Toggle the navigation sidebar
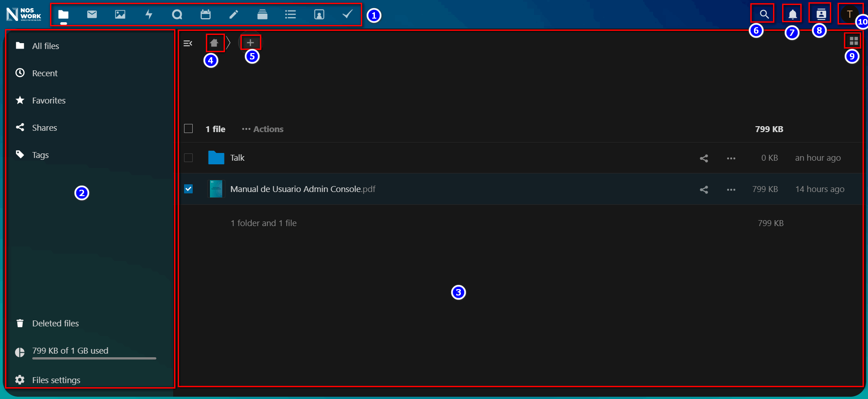Viewport: 868px width, 399px height. (188, 43)
